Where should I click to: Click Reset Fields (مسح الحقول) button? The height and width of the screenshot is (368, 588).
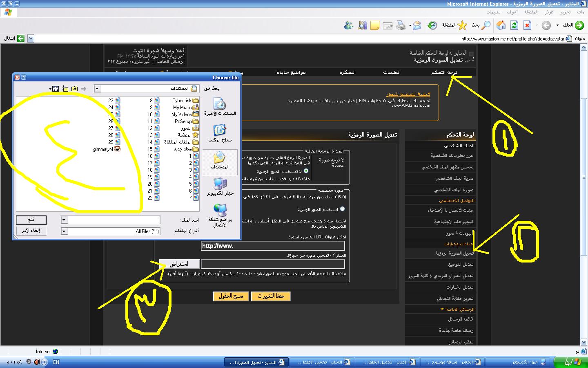click(232, 296)
